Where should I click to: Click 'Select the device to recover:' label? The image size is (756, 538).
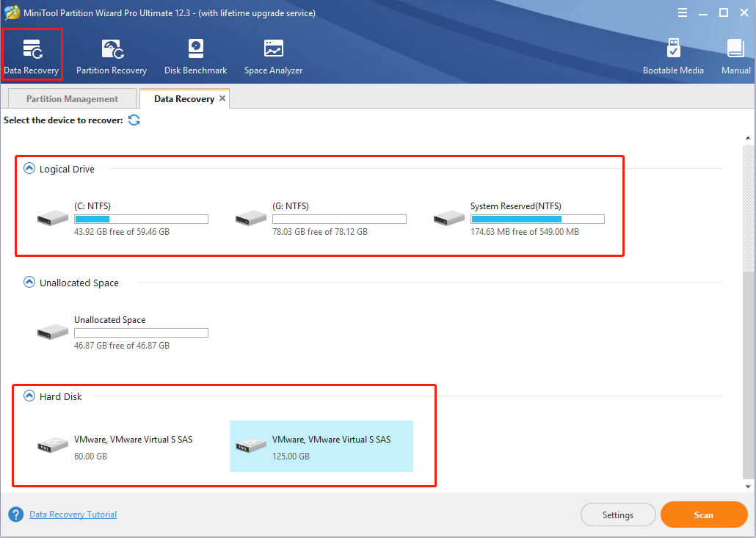[64, 120]
